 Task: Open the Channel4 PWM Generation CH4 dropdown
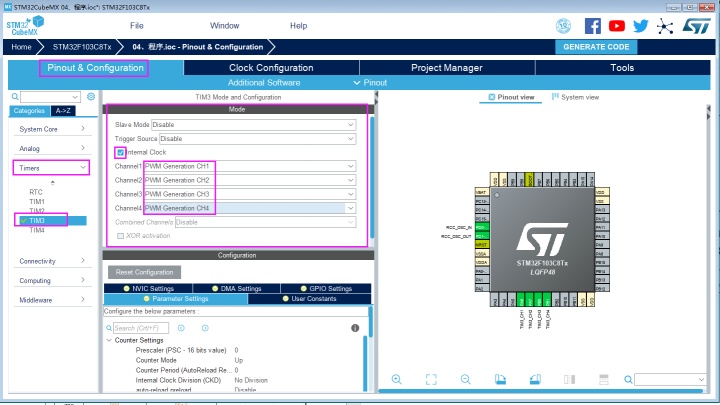pos(250,208)
